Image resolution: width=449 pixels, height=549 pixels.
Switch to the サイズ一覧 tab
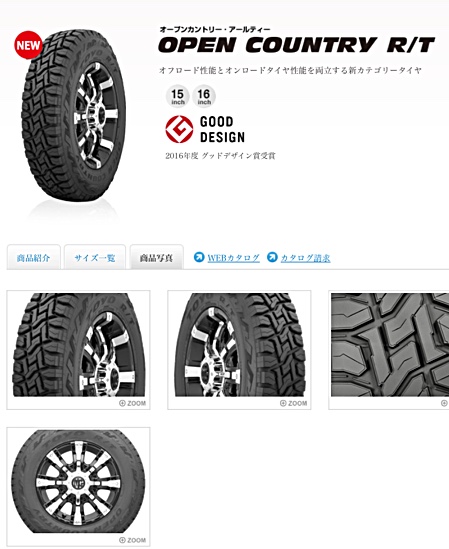[x=95, y=257]
